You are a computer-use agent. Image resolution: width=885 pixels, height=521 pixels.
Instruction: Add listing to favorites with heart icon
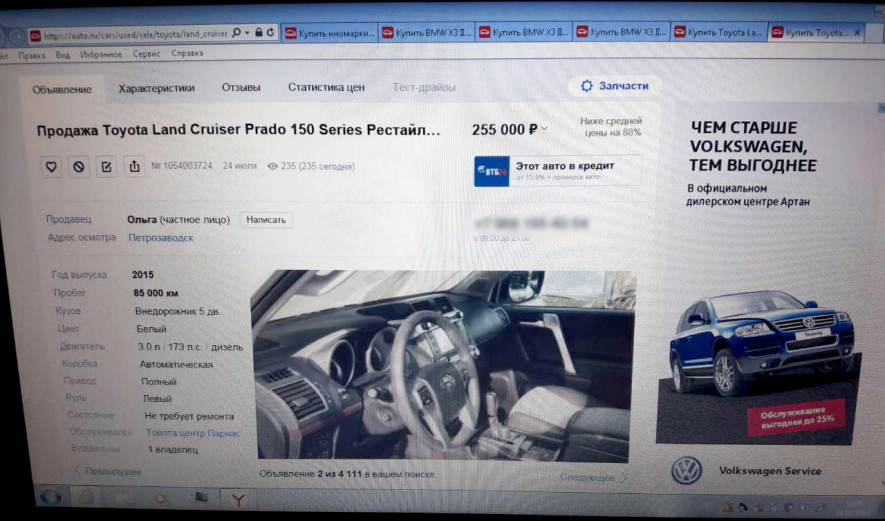pyautogui.click(x=51, y=167)
